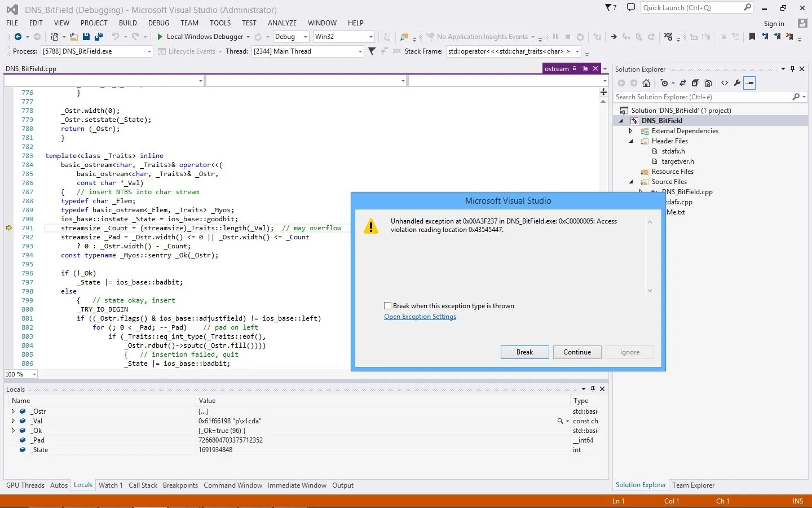Open Properties wrench icon in Solution Explorer
Viewport: 812px width, 508px height.
tap(737, 83)
